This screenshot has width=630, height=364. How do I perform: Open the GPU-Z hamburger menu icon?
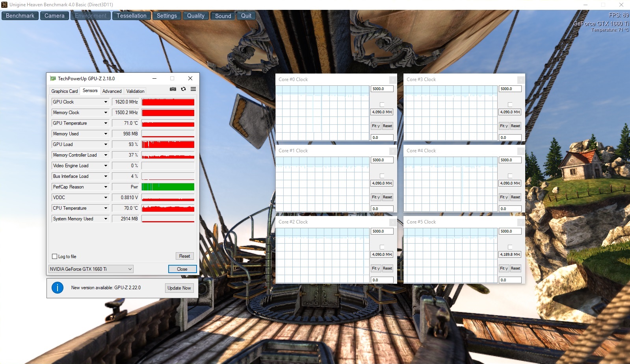click(x=193, y=89)
